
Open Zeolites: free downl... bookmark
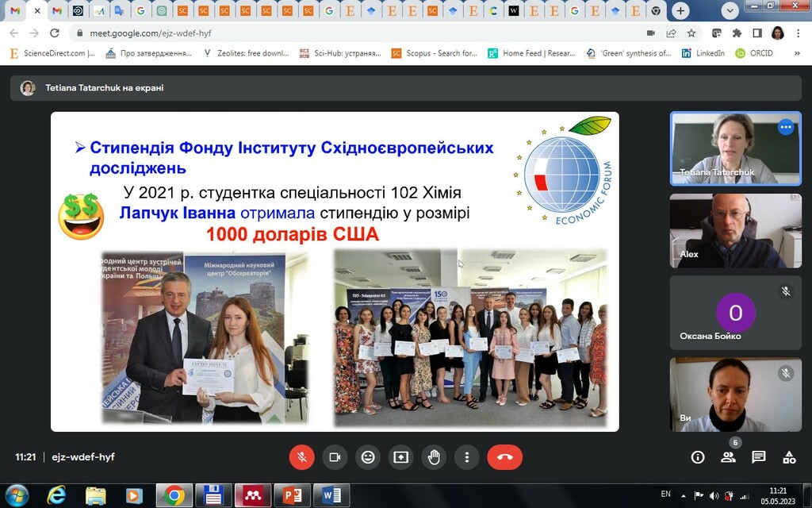pyautogui.click(x=246, y=53)
